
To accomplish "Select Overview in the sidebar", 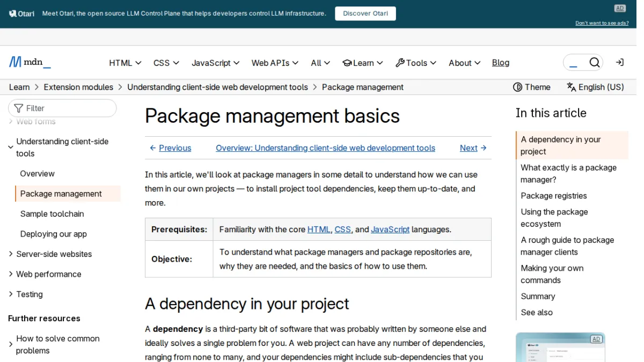I will coord(38,174).
